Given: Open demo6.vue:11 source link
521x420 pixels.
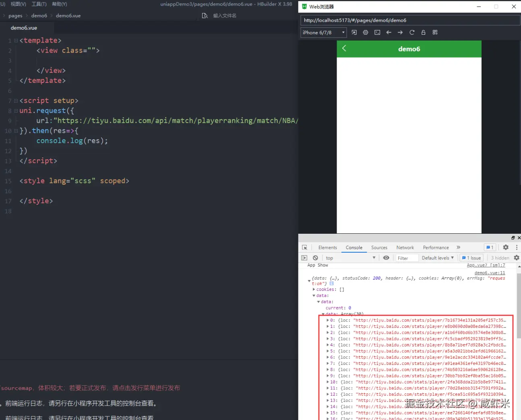Looking at the screenshot, I should tap(490, 273).
